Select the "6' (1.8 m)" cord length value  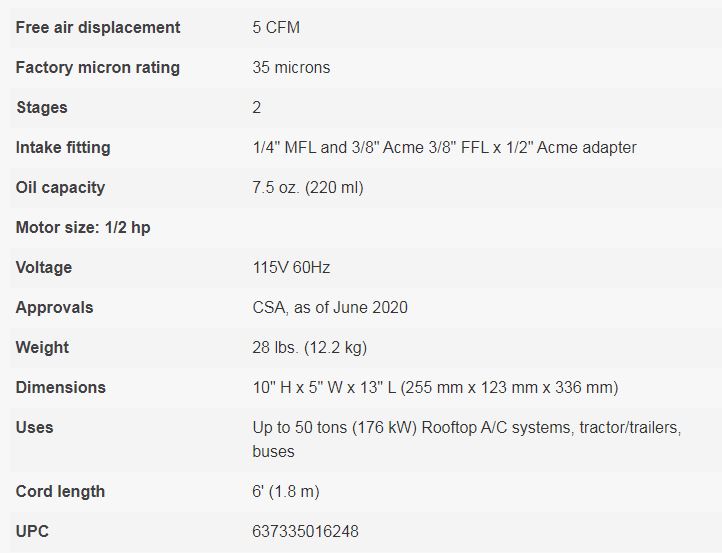pyautogui.click(x=286, y=491)
